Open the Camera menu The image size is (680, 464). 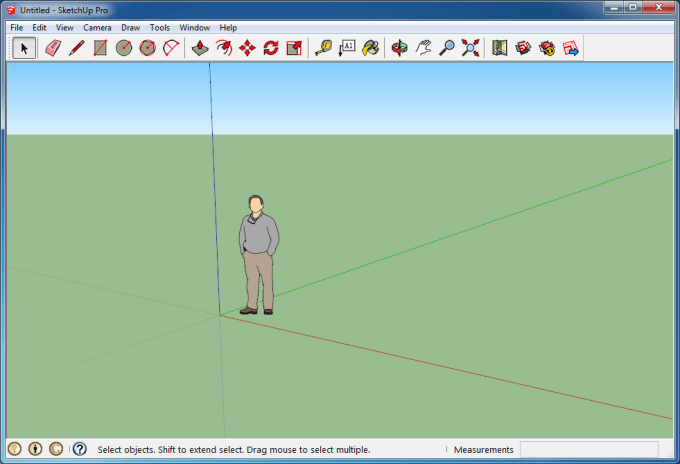point(97,28)
